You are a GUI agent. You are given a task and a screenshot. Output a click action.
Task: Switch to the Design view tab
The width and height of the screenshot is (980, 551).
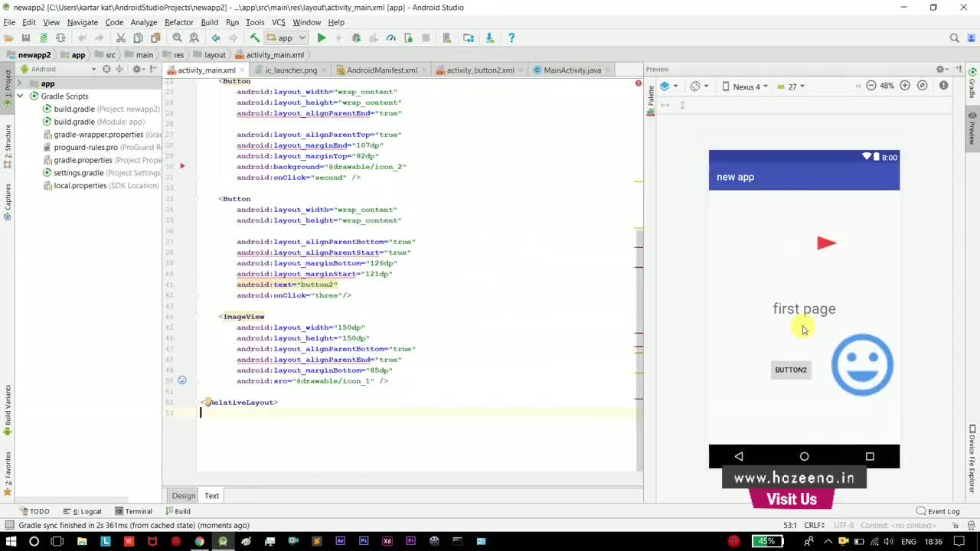(x=183, y=496)
